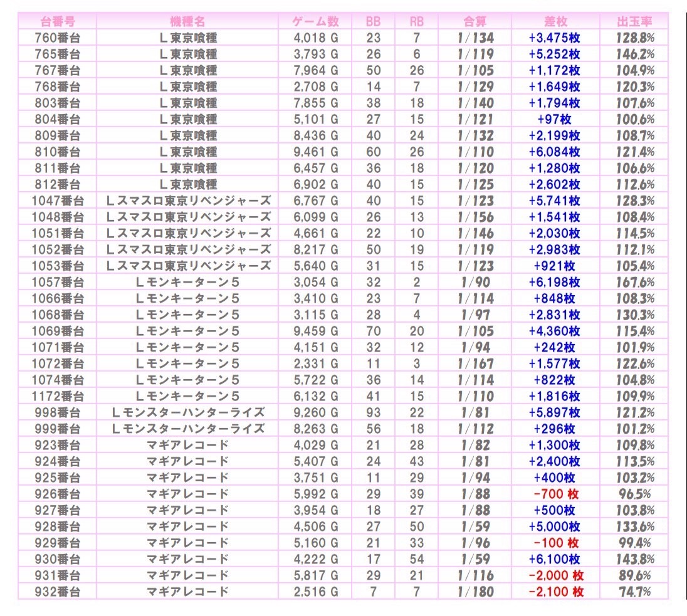Viewport: 687px width, 616px height.
Task: Click the 合算 column header
Action: point(475,21)
